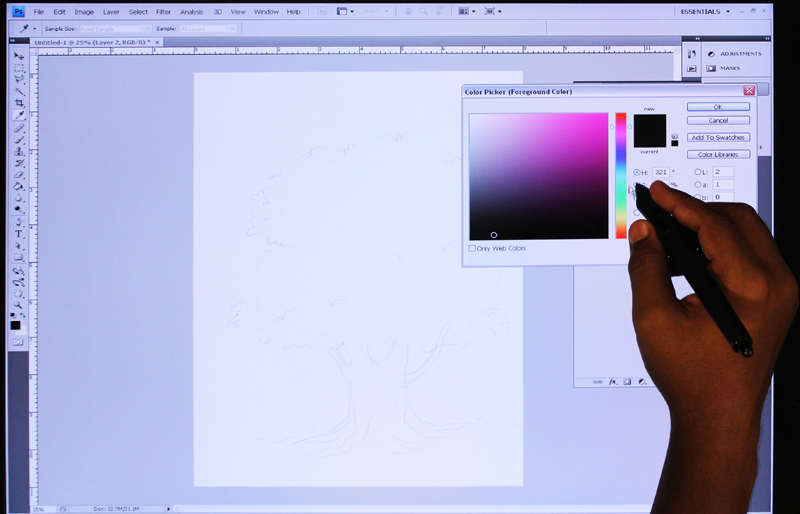Screen dimensions: 800x514
Task: Select the Pen tool
Action: (19, 223)
